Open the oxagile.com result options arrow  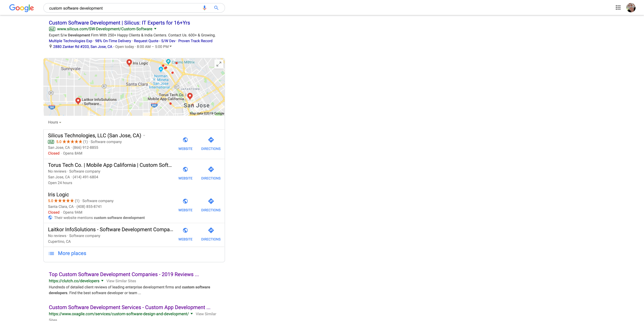(x=191, y=314)
